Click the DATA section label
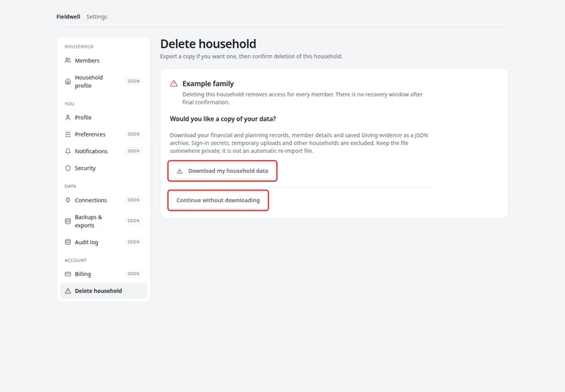This screenshot has height=392, width=565. 71,186
